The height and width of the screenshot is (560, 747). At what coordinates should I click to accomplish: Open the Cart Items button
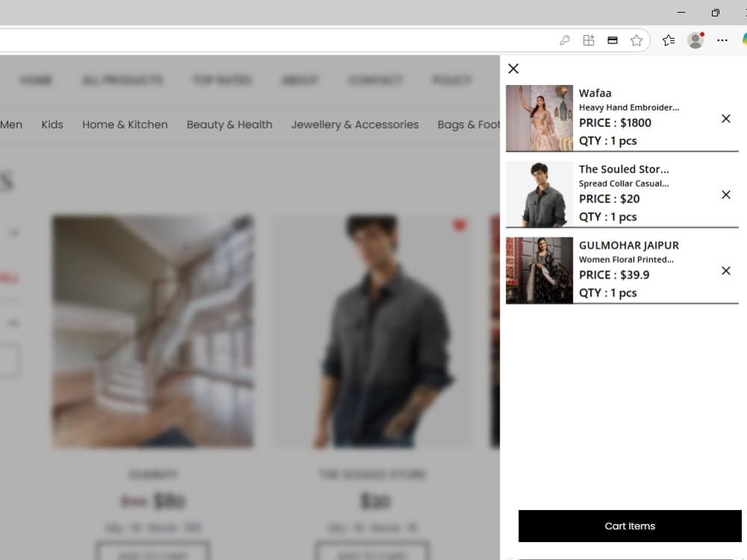(x=630, y=526)
